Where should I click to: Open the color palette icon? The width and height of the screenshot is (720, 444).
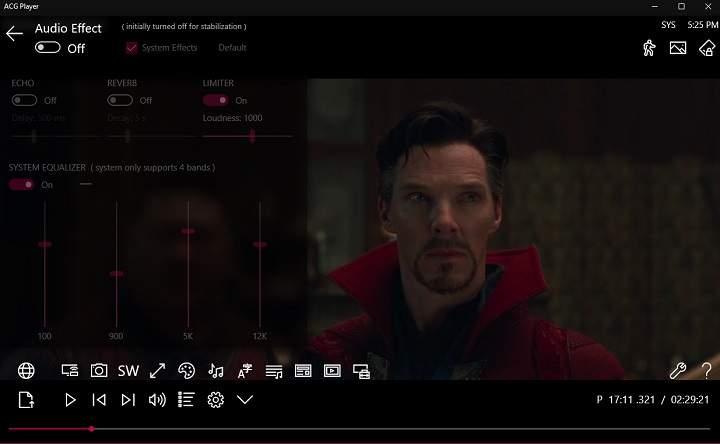pos(186,371)
